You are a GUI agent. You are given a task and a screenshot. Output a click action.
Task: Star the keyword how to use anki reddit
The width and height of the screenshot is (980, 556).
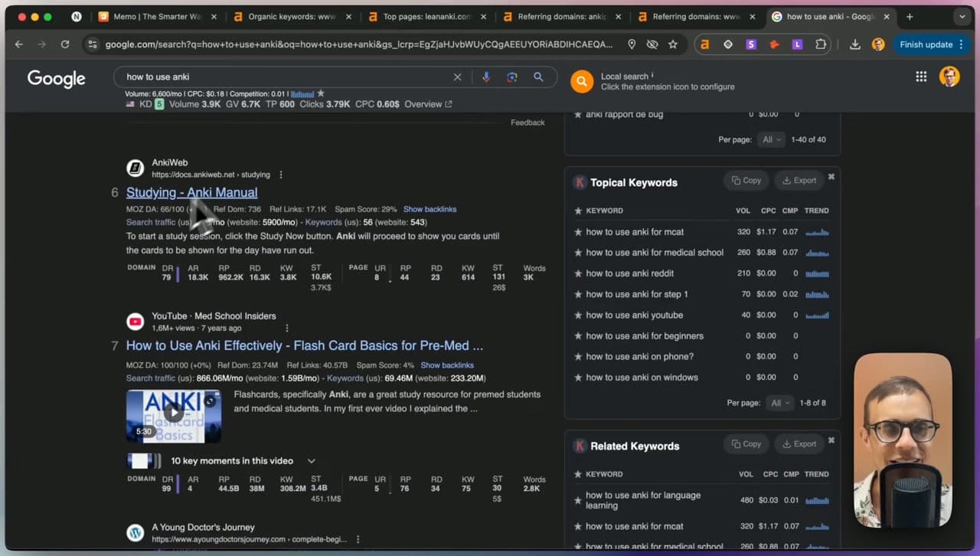pyautogui.click(x=578, y=273)
